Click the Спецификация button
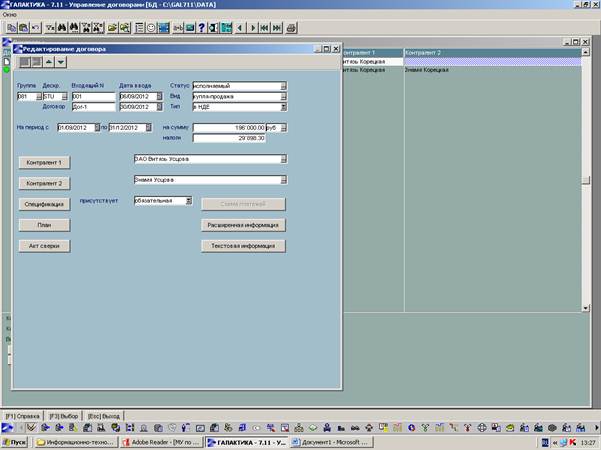601x450 pixels. [x=44, y=204]
